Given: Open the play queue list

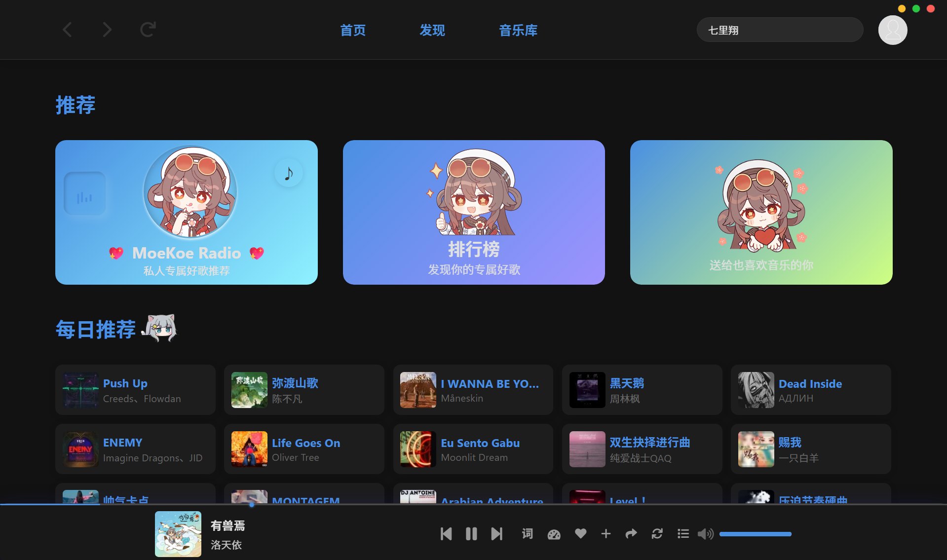Looking at the screenshot, I should [x=682, y=534].
